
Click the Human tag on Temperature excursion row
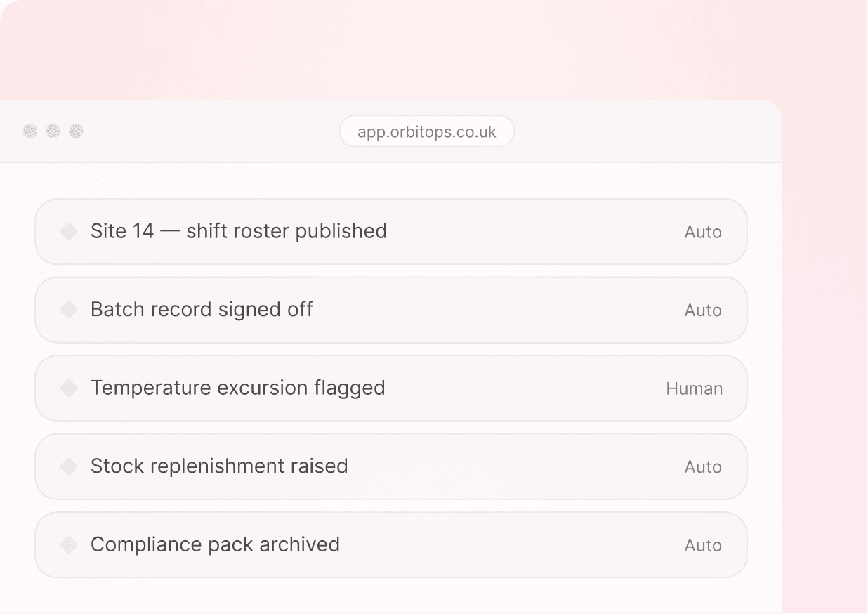click(x=694, y=388)
